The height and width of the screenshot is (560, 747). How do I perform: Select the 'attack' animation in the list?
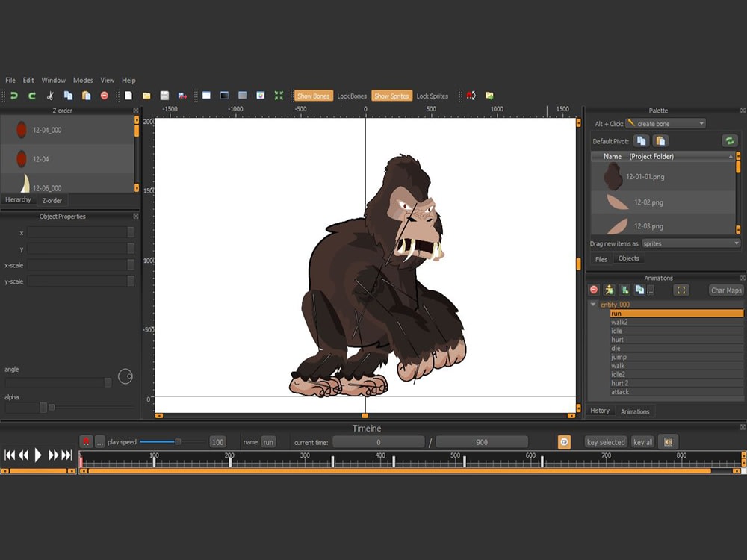pyautogui.click(x=620, y=392)
